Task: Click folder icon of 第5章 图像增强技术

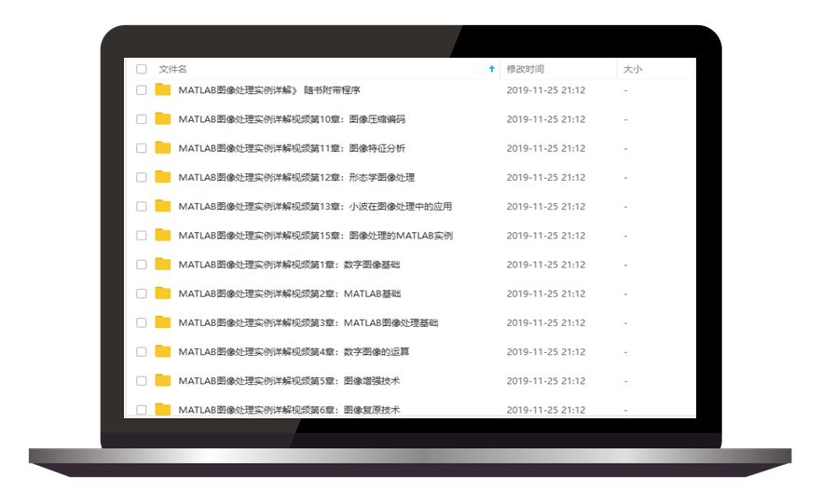Action: pos(163,380)
